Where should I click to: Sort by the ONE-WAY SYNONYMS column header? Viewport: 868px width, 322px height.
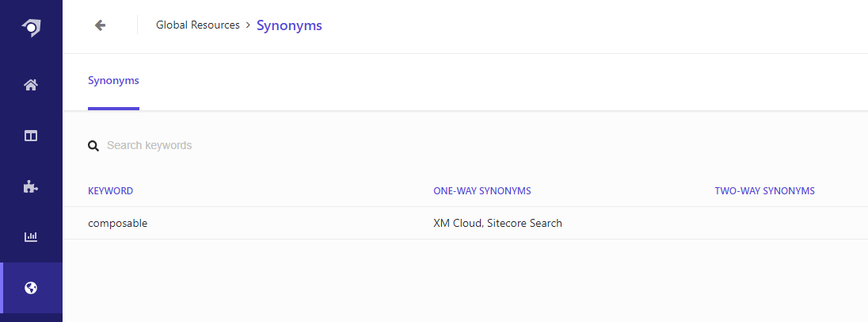(482, 191)
